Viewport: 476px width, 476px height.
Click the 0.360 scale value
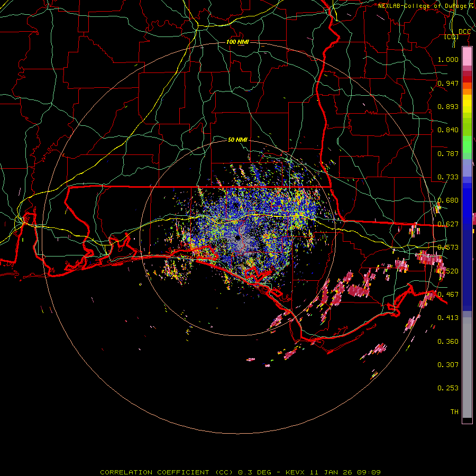click(448, 342)
